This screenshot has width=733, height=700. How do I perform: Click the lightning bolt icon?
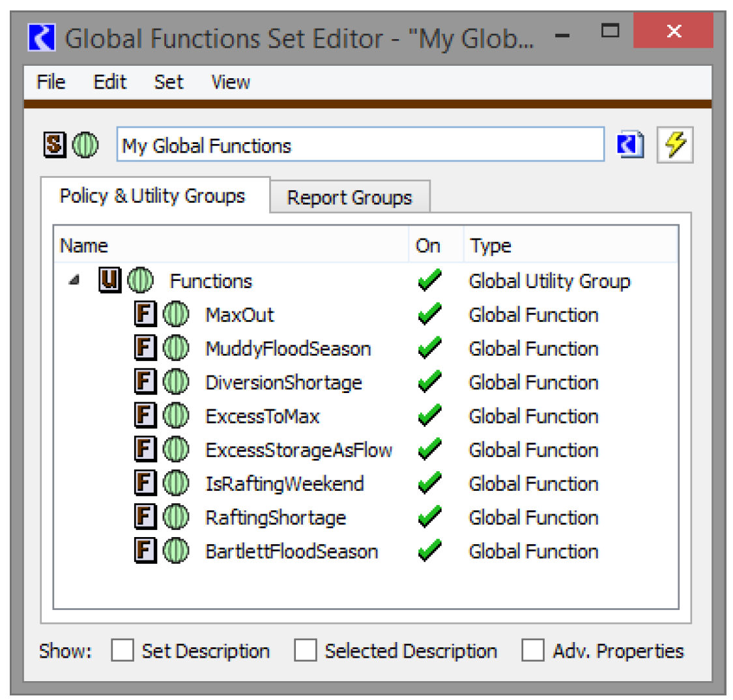coord(675,145)
